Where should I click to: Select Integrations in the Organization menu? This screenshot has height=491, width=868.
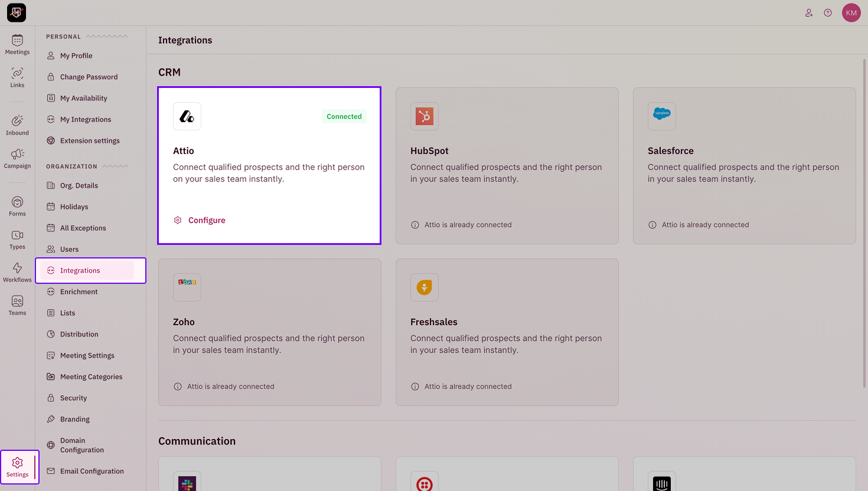(x=87, y=270)
